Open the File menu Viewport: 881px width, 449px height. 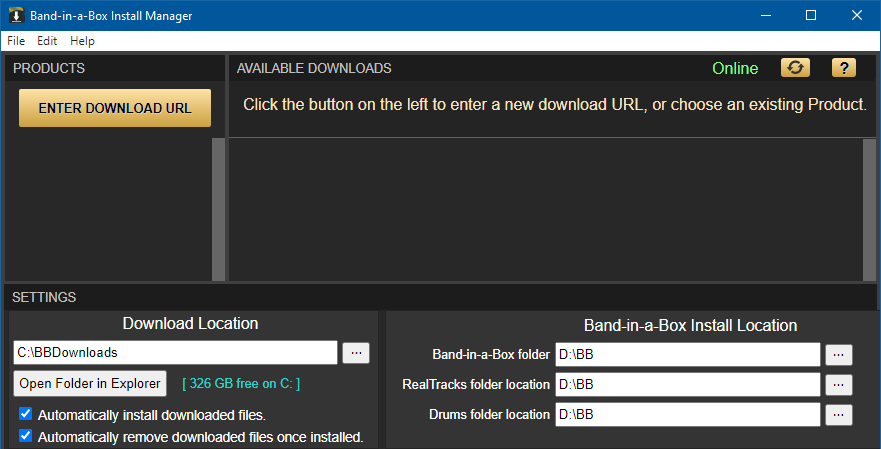16,41
